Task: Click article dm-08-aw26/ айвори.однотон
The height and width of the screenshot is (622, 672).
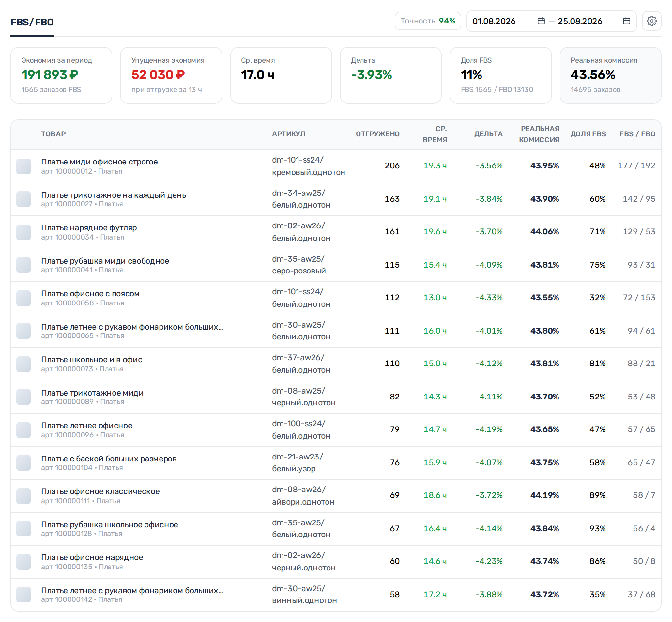Action: point(303,495)
